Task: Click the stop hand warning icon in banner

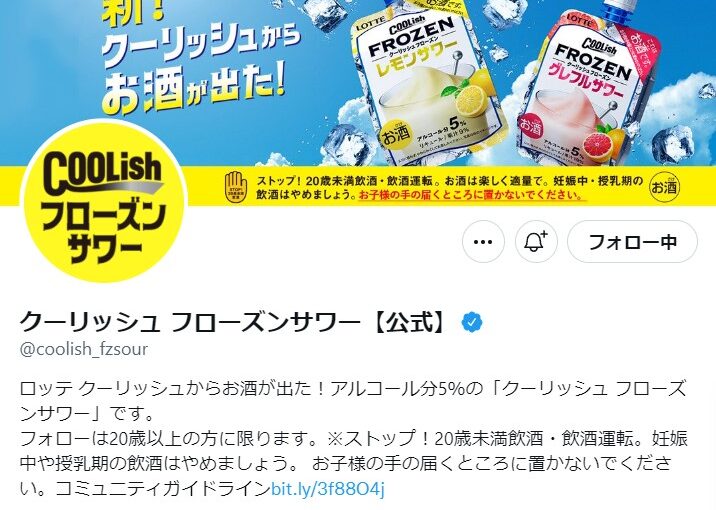Action: click(236, 187)
